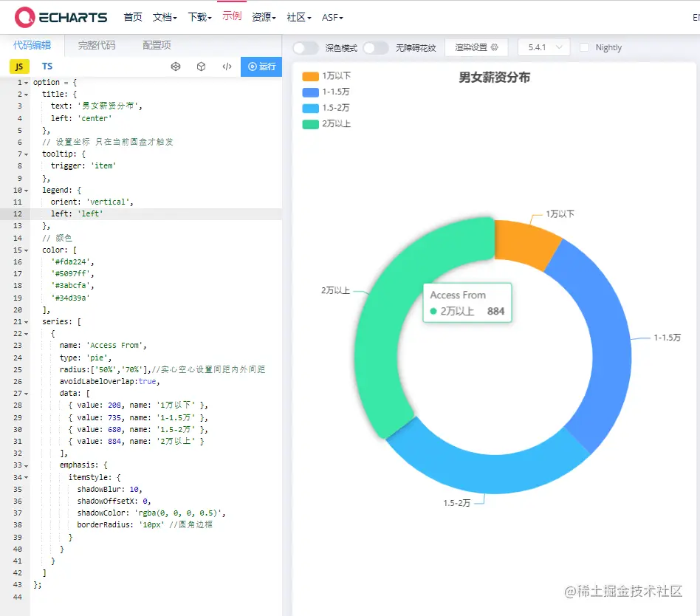Screen dimensions: 700x616
Task: Collapse the option block at line 1
Action: [x=27, y=83]
